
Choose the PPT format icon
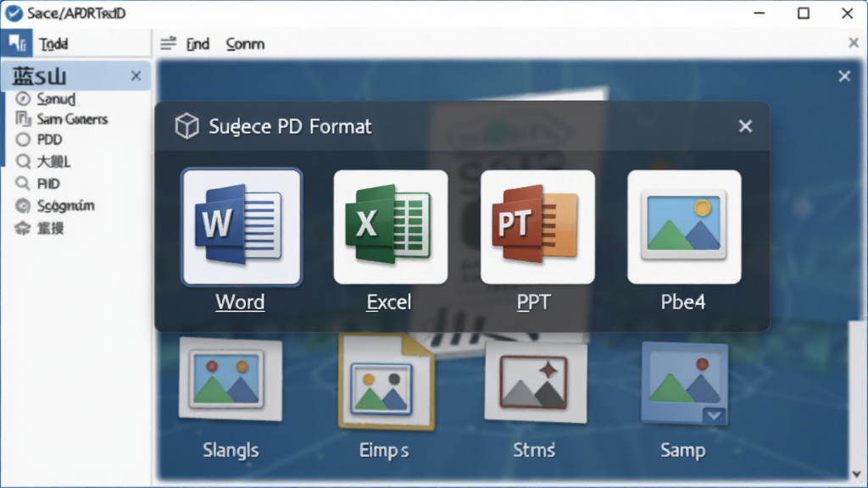537,227
